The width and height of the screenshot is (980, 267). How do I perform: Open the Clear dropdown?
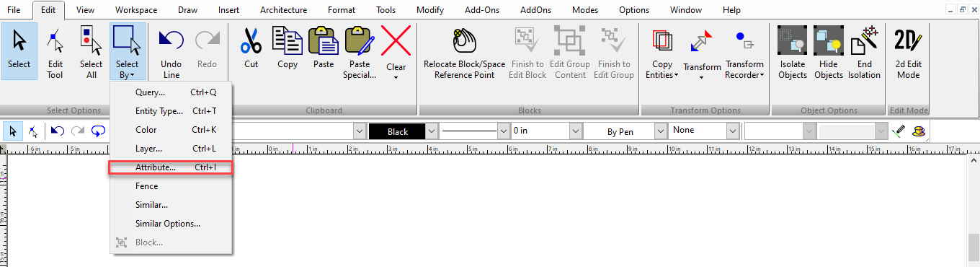(396, 51)
